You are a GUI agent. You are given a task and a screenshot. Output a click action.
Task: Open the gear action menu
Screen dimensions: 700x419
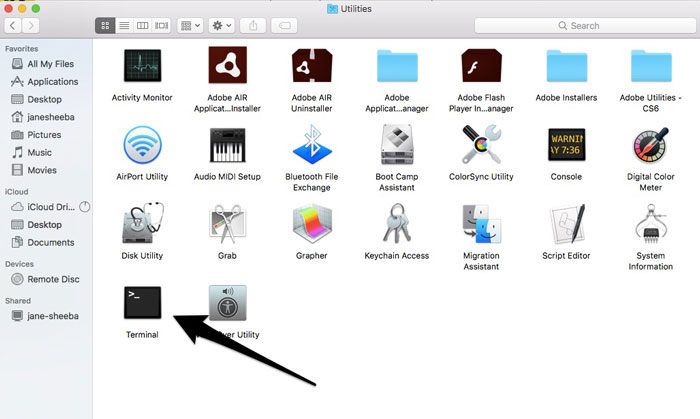222,25
